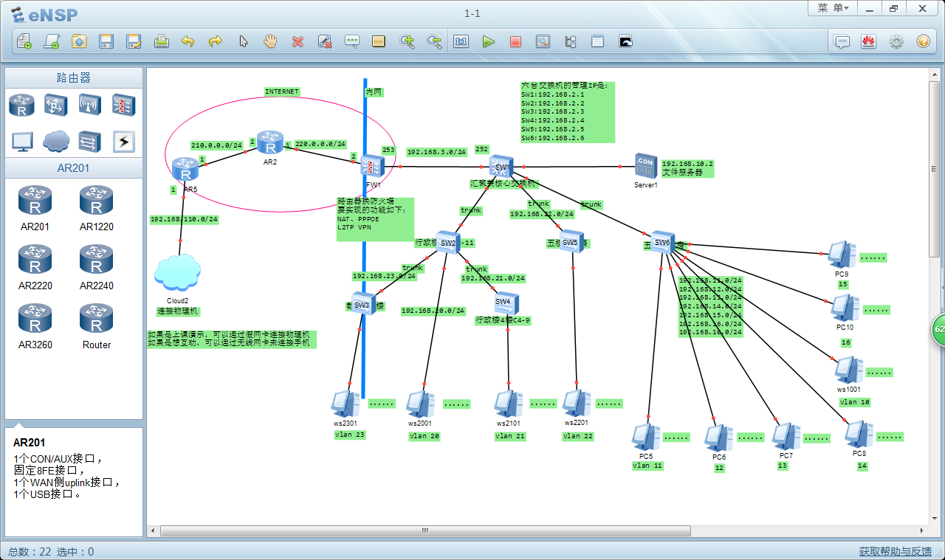Open the 菜单 dropdown menu
This screenshot has height=560, width=945.
(833, 8)
